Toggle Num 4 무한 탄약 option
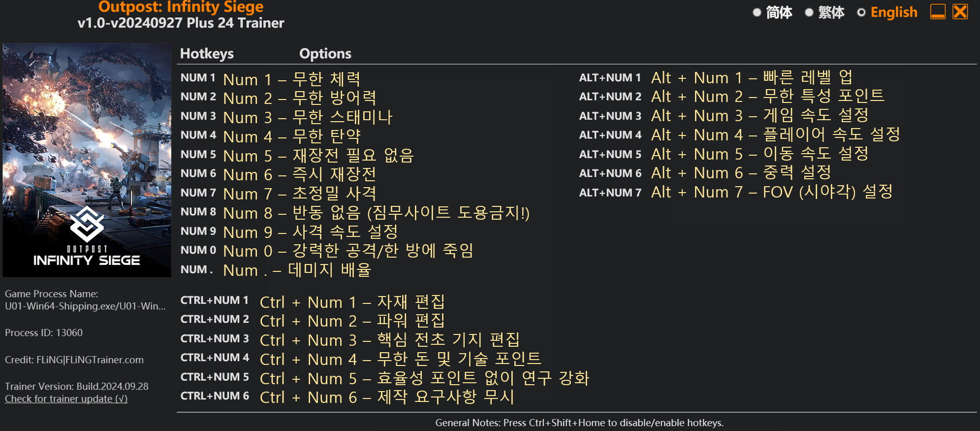The image size is (980, 431). [x=292, y=136]
